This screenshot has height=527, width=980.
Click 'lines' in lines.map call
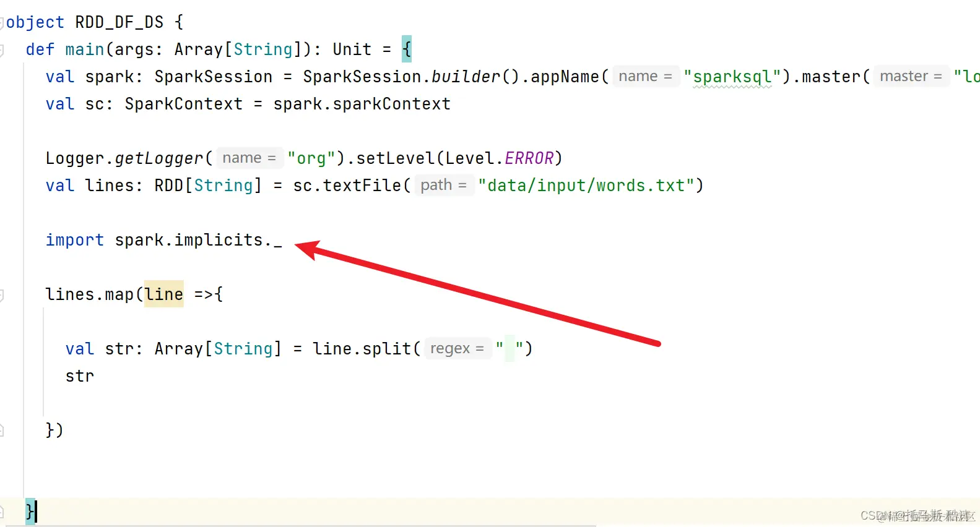[x=70, y=294]
